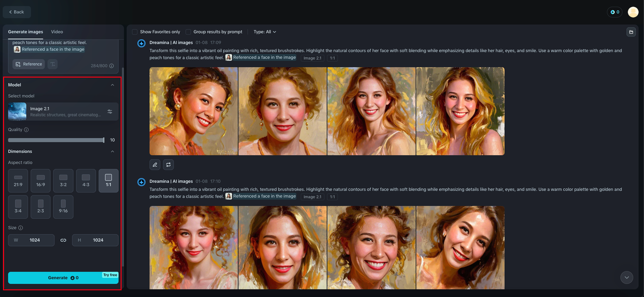Open first image in the 17:10 result row
This screenshot has height=297, width=644.
[x=194, y=248]
